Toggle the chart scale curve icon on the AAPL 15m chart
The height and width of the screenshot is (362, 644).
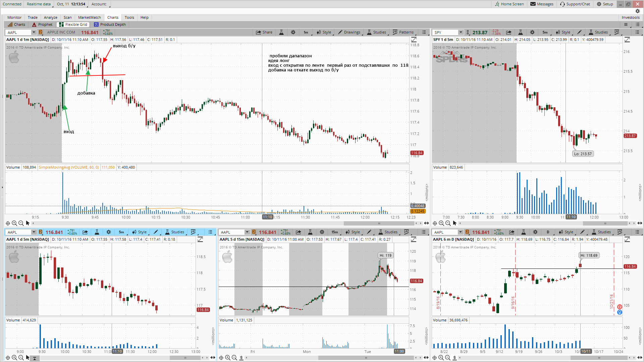(414, 239)
